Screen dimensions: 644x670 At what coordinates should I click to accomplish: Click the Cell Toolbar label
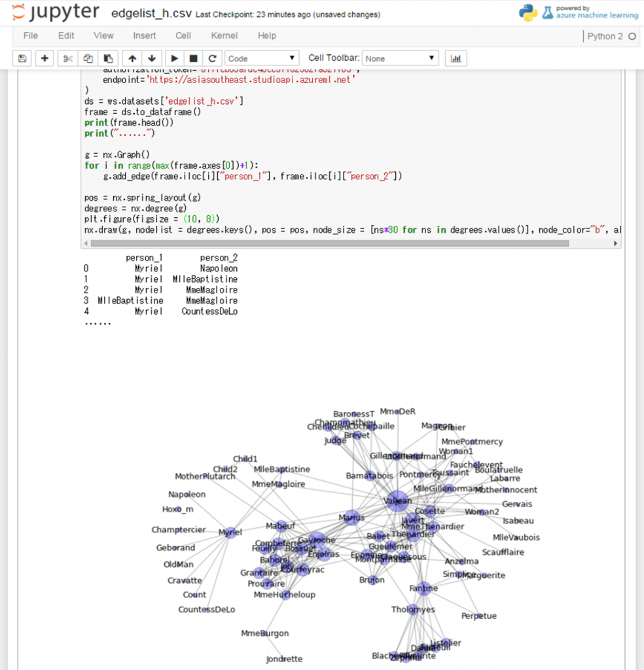(334, 58)
